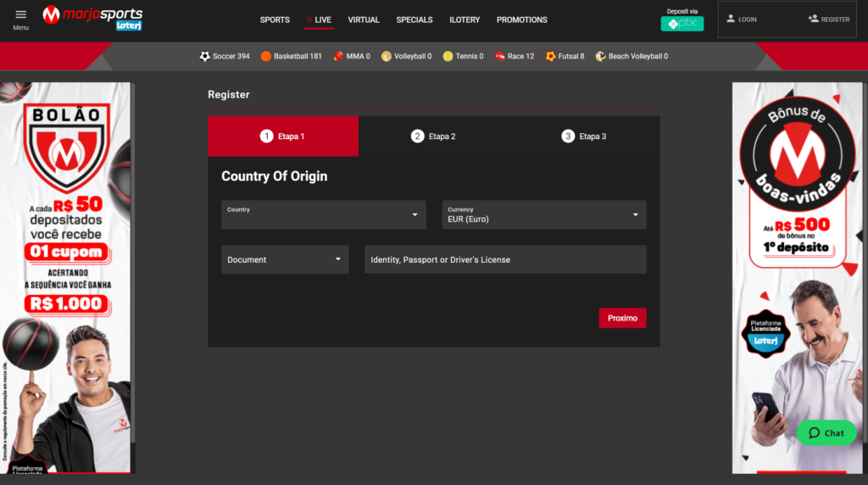Image resolution: width=868 pixels, height=485 pixels.
Task: Click the Chat button
Action: tap(826, 433)
